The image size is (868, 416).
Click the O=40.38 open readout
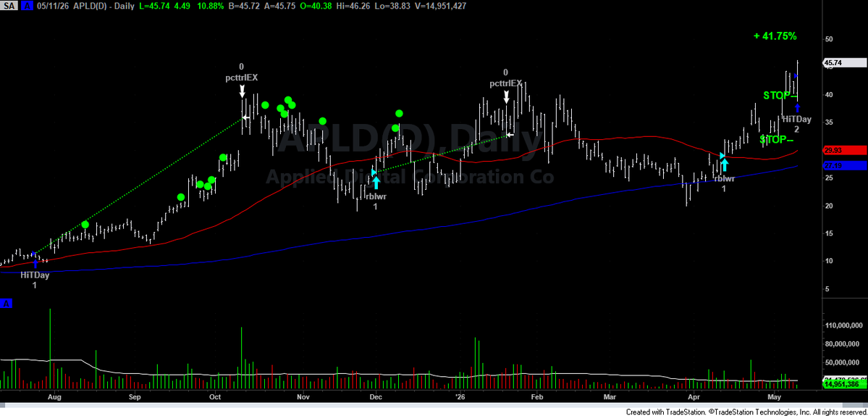316,6
